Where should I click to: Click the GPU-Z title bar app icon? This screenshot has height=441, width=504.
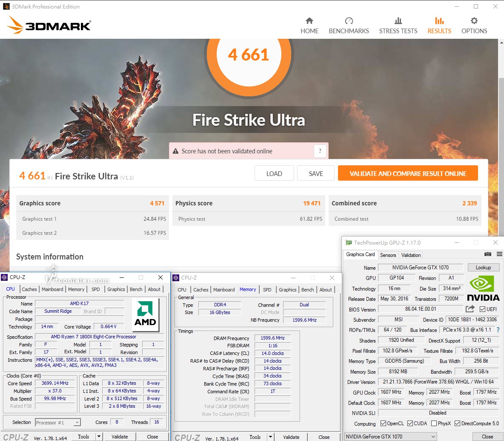click(349, 242)
